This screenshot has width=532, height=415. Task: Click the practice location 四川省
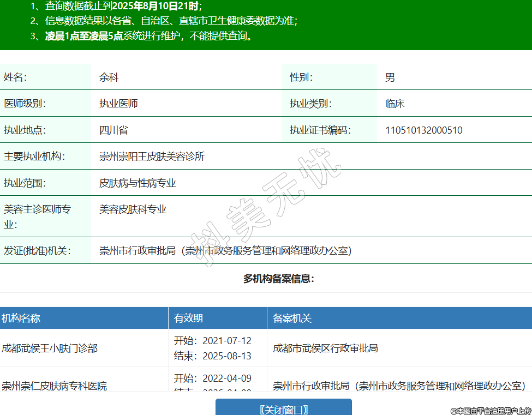click(113, 130)
